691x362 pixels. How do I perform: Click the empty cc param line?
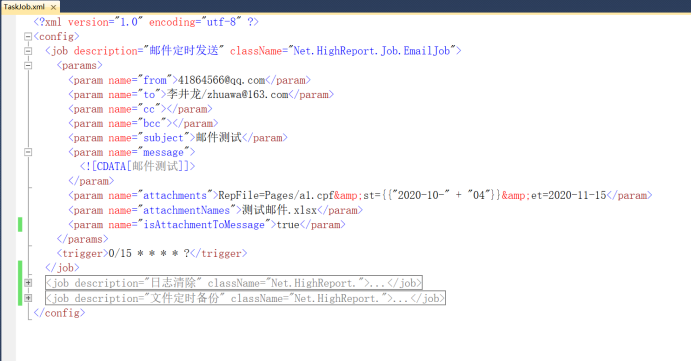click(140, 109)
